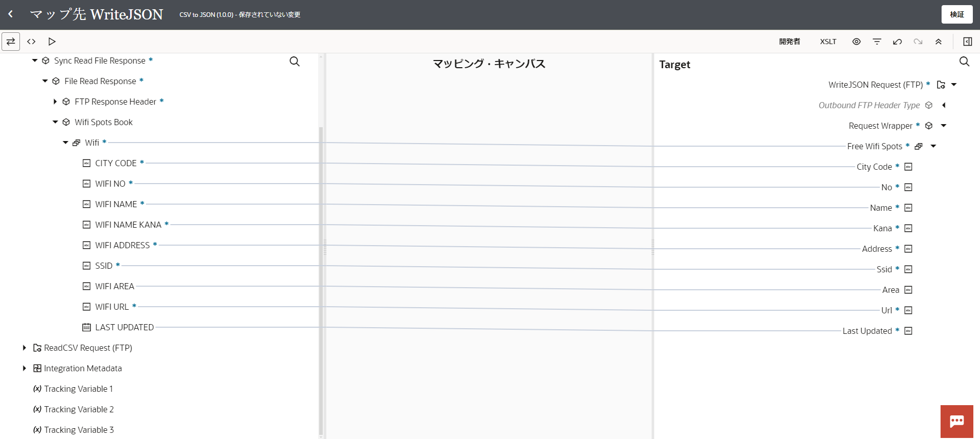Click the collapse-all double chevron icon

(x=938, y=42)
